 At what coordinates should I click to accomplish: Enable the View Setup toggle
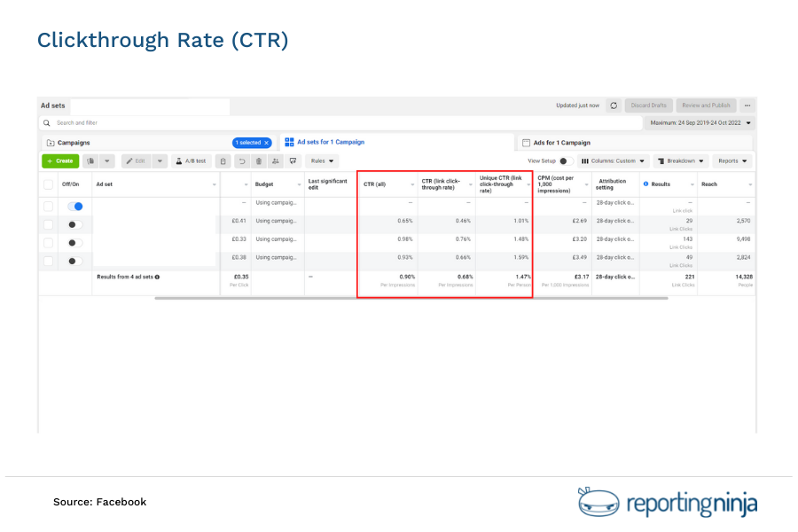(565, 160)
